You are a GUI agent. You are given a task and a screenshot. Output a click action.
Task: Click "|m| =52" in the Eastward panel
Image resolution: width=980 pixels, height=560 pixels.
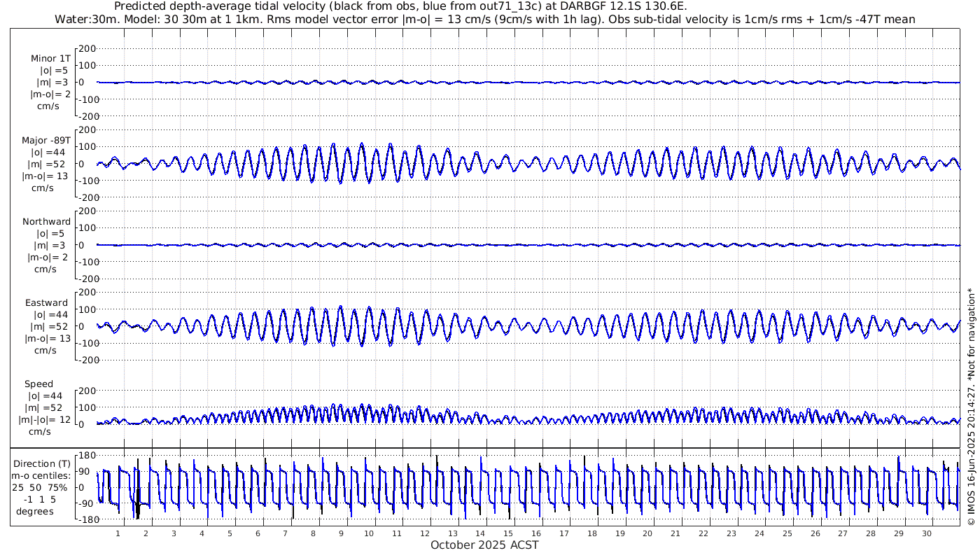click(x=49, y=327)
